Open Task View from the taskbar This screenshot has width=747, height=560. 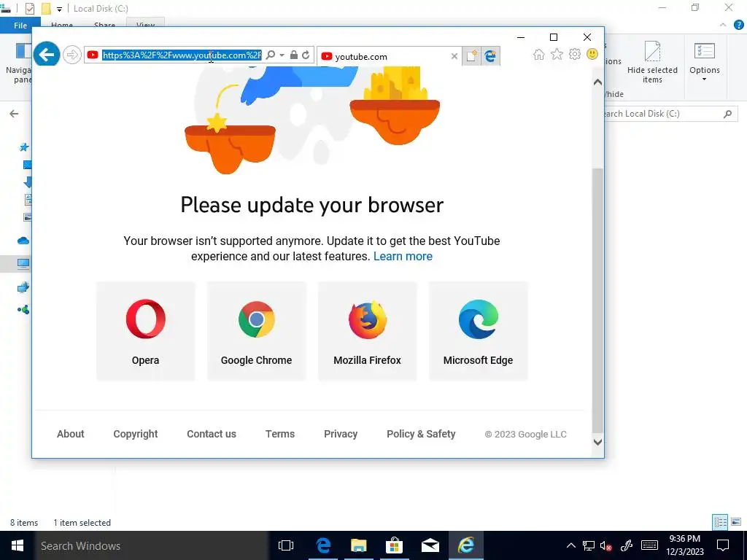click(x=286, y=545)
